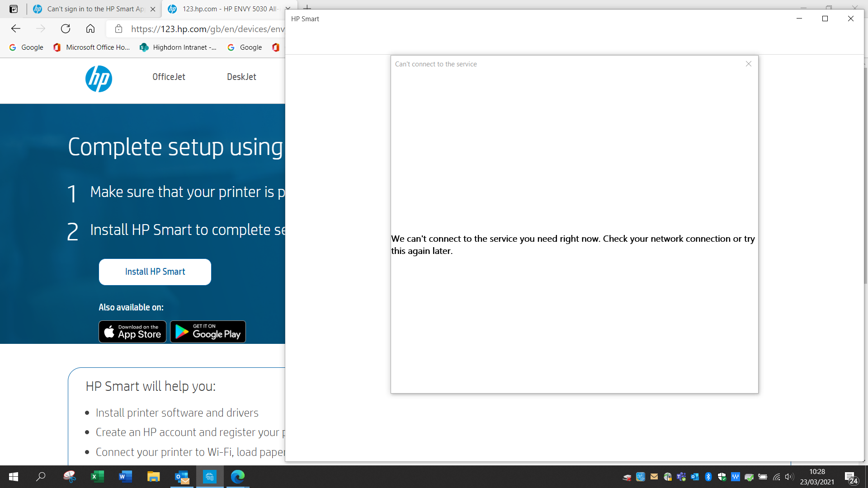Expand the browser tab list chevron
Screen dimensions: 868x488
point(288,7)
